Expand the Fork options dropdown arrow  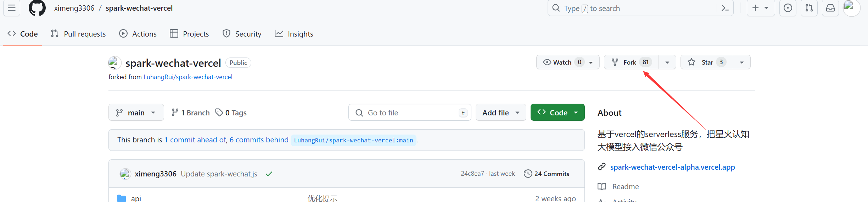(x=667, y=62)
